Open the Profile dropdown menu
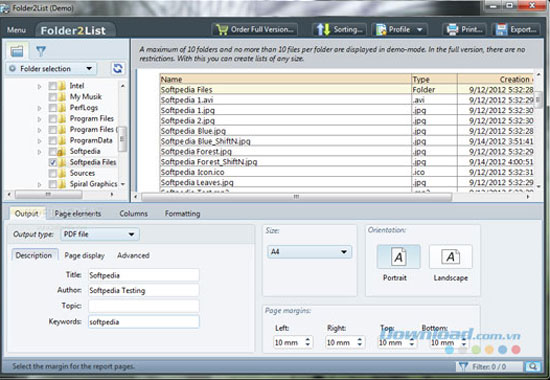The image size is (550, 380). coord(400,30)
